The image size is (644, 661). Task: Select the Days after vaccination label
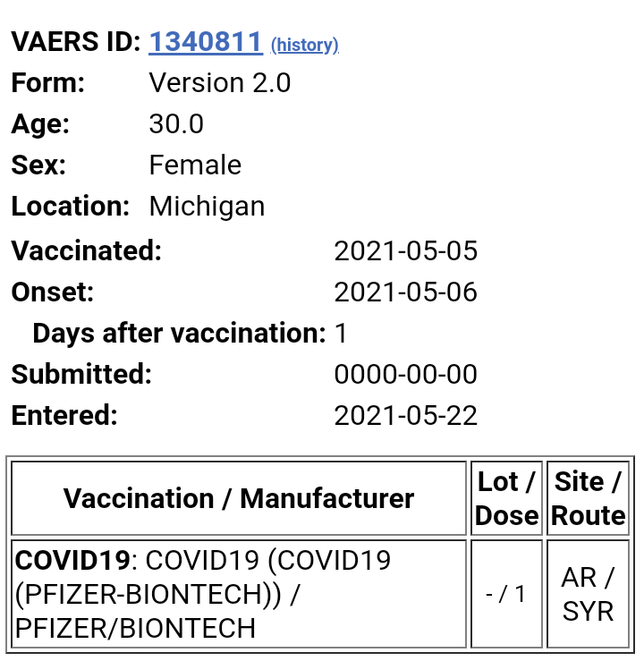pyautogui.click(x=179, y=334)
